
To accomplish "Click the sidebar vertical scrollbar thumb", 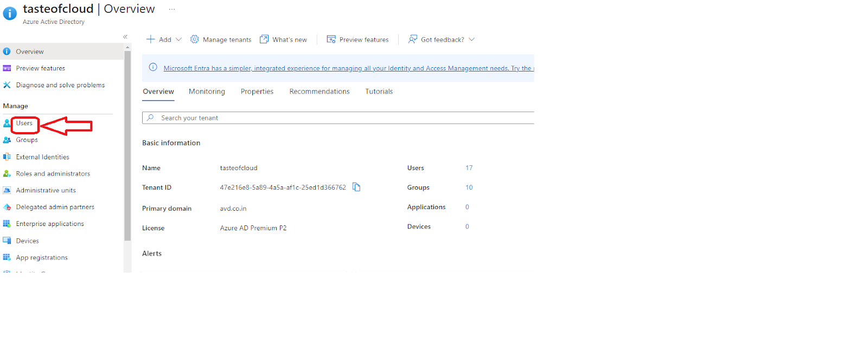I will tap(127, 146).
